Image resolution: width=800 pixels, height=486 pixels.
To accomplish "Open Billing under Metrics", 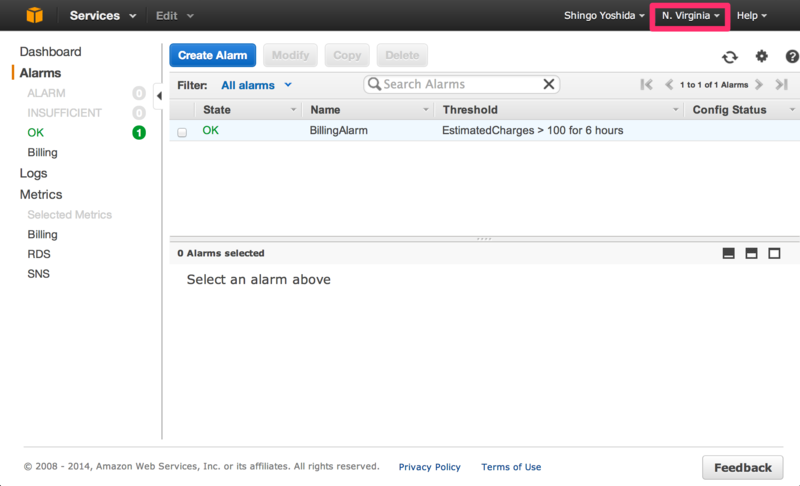I will [x=42, y=235].
